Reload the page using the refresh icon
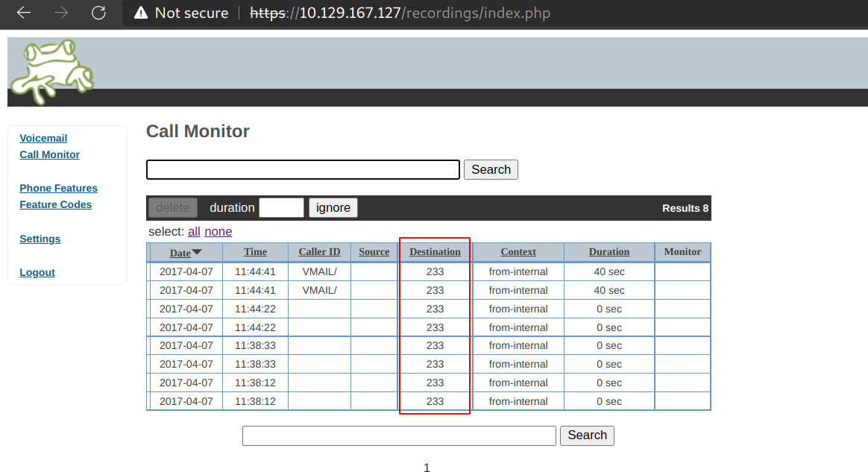This screenshot has width=868, height=472. click(98, 13)
